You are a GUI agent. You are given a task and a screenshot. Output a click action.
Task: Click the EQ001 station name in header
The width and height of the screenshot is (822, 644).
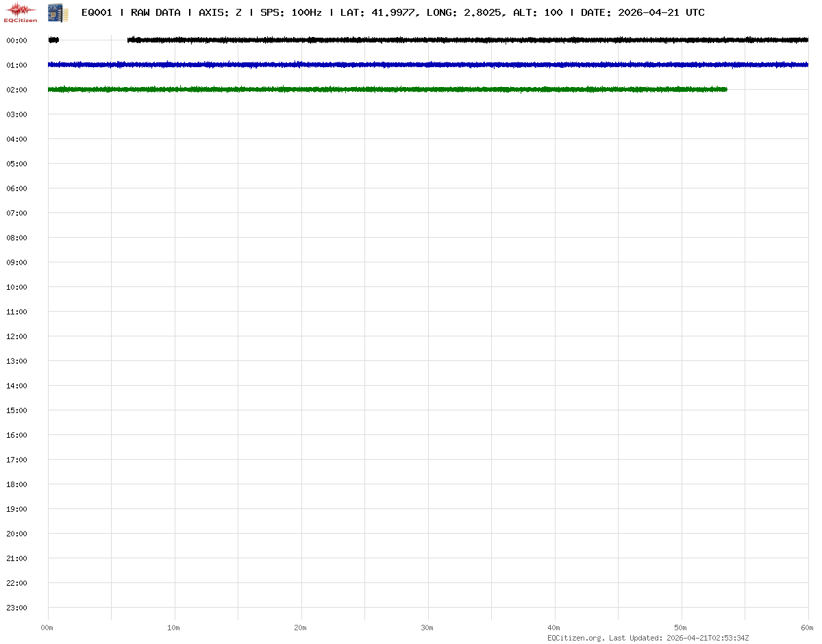[x=97, y=12]
